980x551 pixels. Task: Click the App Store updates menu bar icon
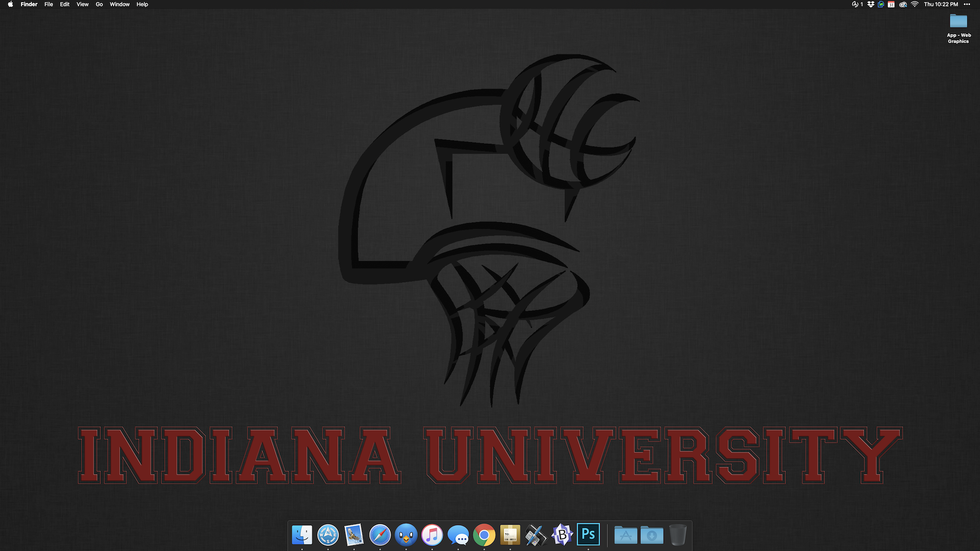tap(857, 4)
